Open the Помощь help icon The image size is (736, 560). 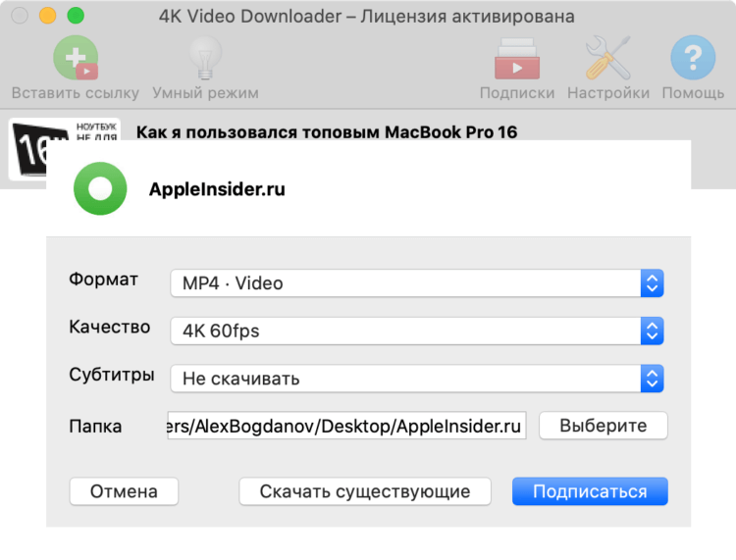(693, 58)
